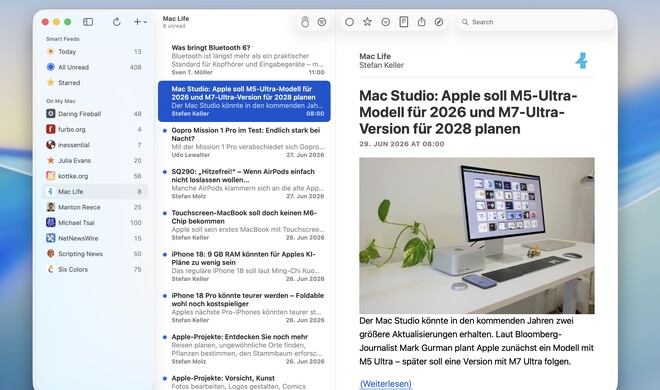Click the Scripting News feed icon
This screenshot has height=390, width=660.
tap(51, 254)
